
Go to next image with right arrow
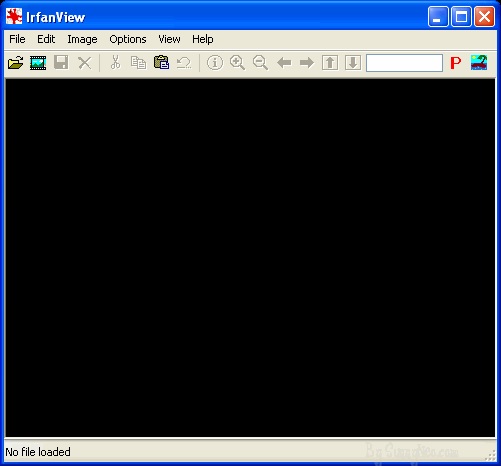coord(307,63)
